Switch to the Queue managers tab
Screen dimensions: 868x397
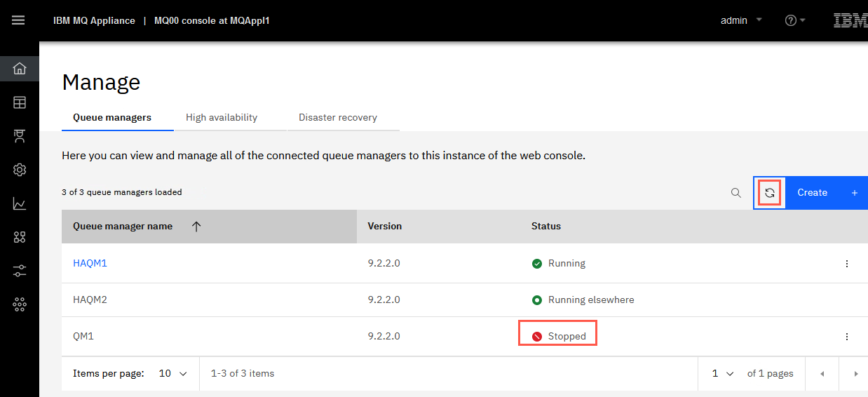coord(112,117)
